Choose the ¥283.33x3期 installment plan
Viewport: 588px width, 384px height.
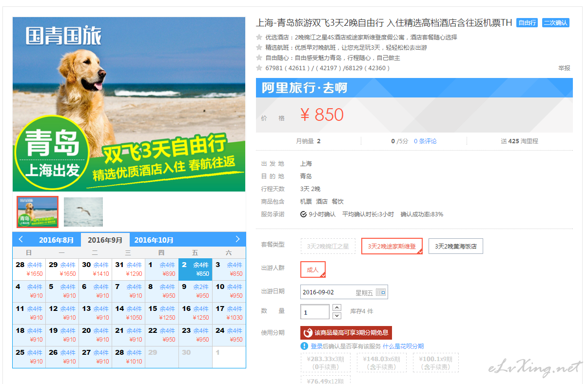[x=326, y=363]
